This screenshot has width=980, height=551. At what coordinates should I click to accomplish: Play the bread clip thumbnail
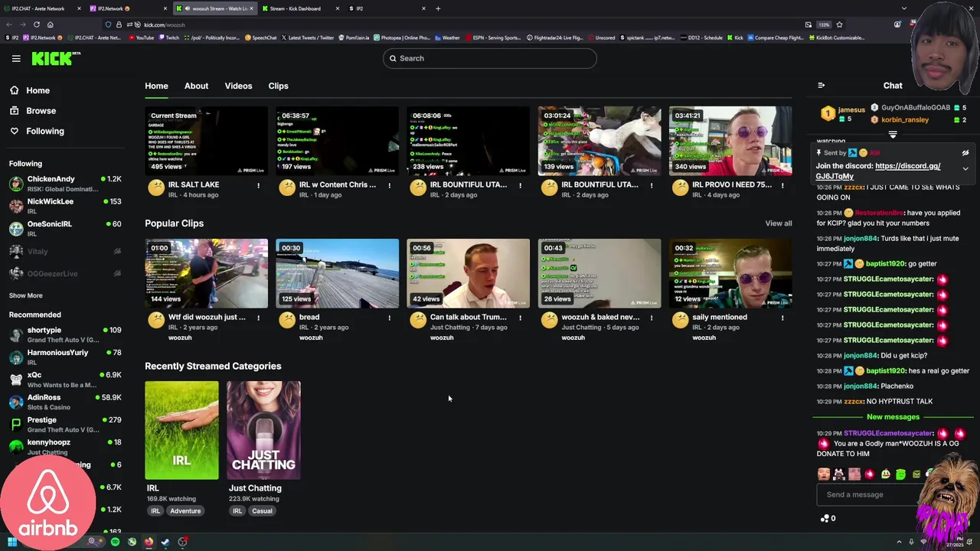(x=337, y=273)
